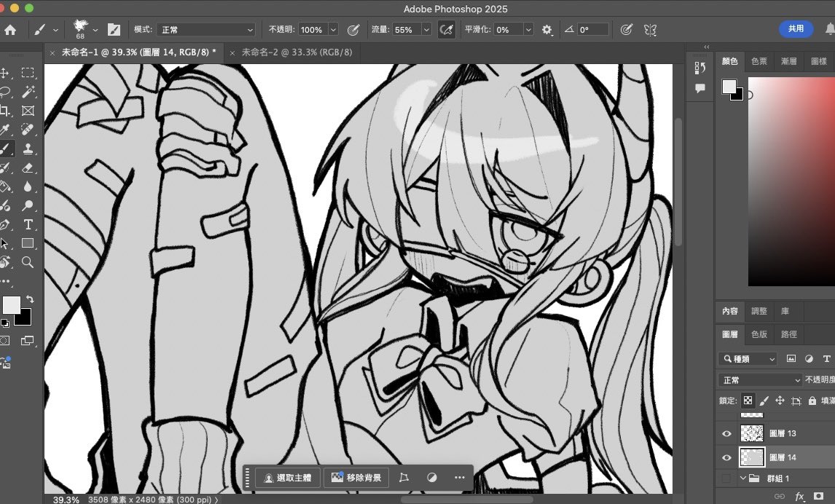Image resolution: width=835 pixels, height=504 pixels.
Task: Toggle pressure control for opacity
Action: (x=353, y=30)
